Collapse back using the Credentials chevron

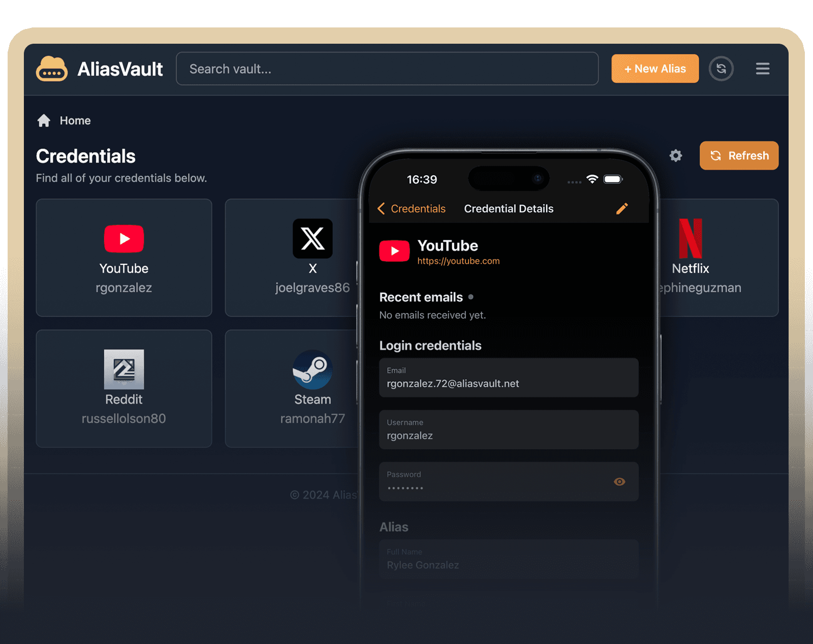pos(381,208)
